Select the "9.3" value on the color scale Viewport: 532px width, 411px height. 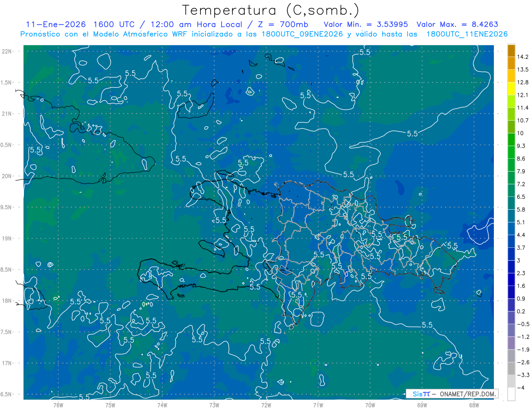(522, 146)
